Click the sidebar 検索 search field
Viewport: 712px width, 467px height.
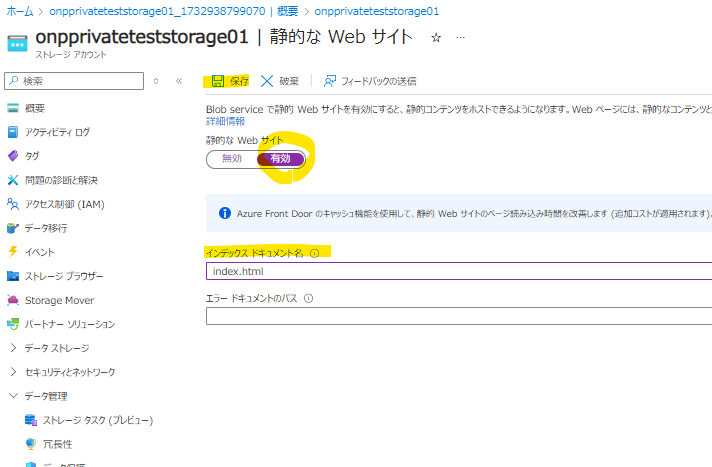pos(74,81)
